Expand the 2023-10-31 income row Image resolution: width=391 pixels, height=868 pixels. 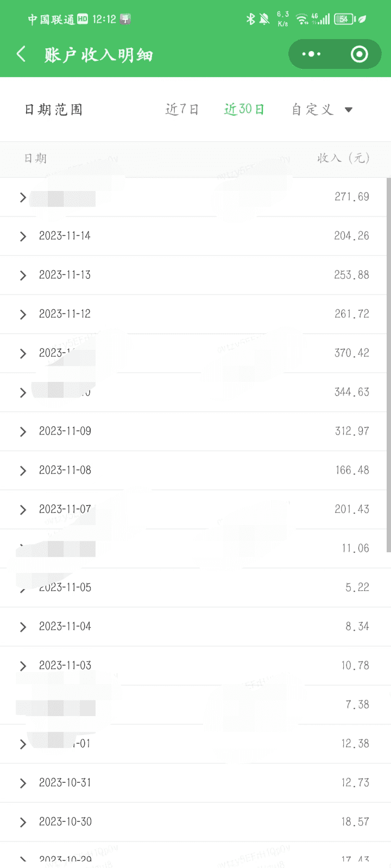tap(23, 783)
